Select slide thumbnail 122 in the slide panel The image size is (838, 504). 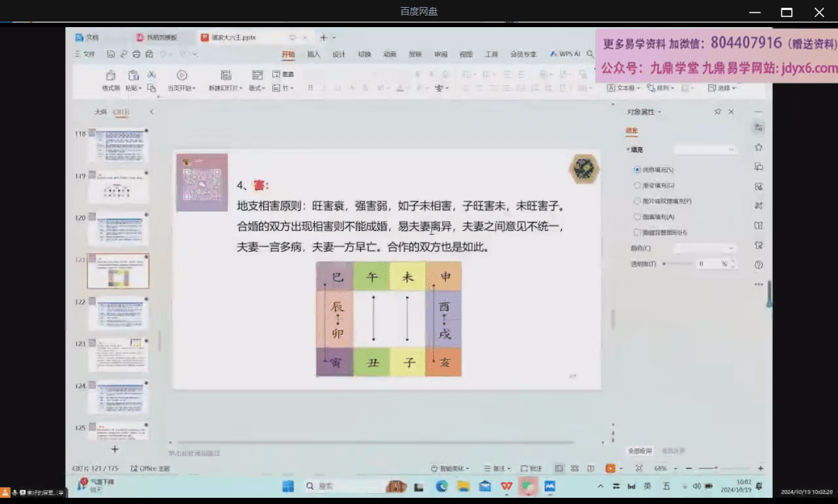pyautogui.click(x=120, y=312)
